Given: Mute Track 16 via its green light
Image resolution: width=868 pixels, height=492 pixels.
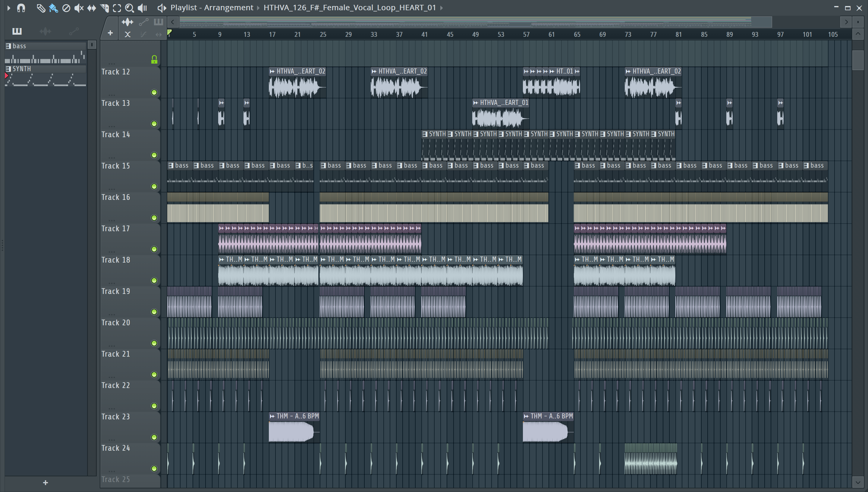Looking at the screenshot, I should [x=154, y=218].
